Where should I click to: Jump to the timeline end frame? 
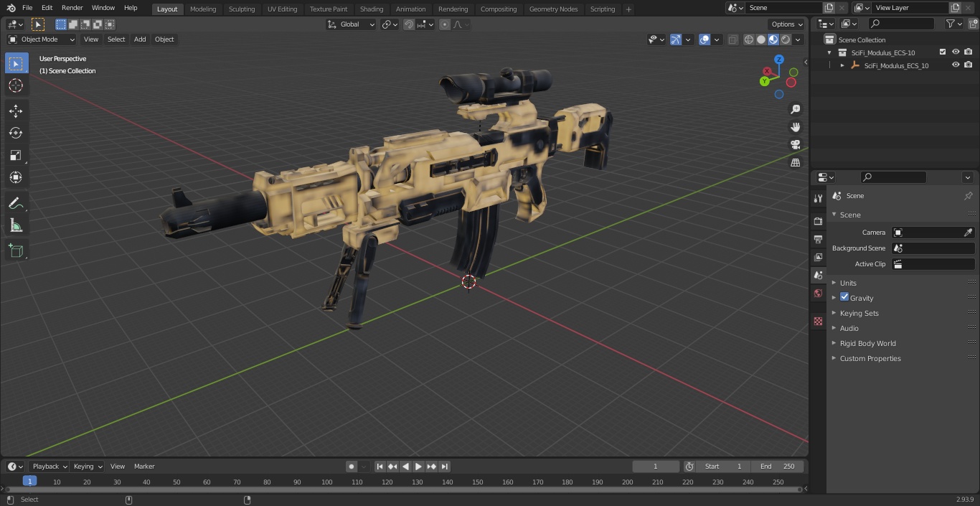point(444,467)
